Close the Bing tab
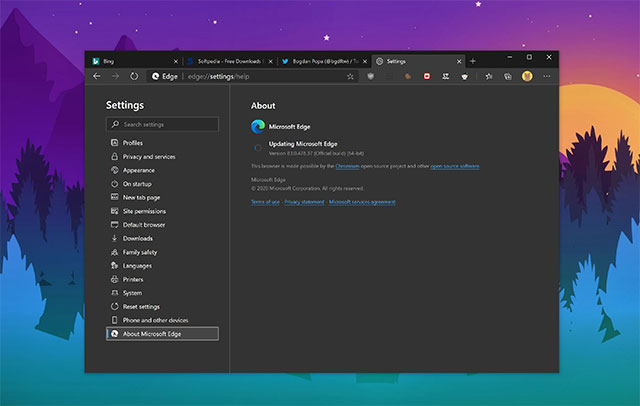 (176, 62)
